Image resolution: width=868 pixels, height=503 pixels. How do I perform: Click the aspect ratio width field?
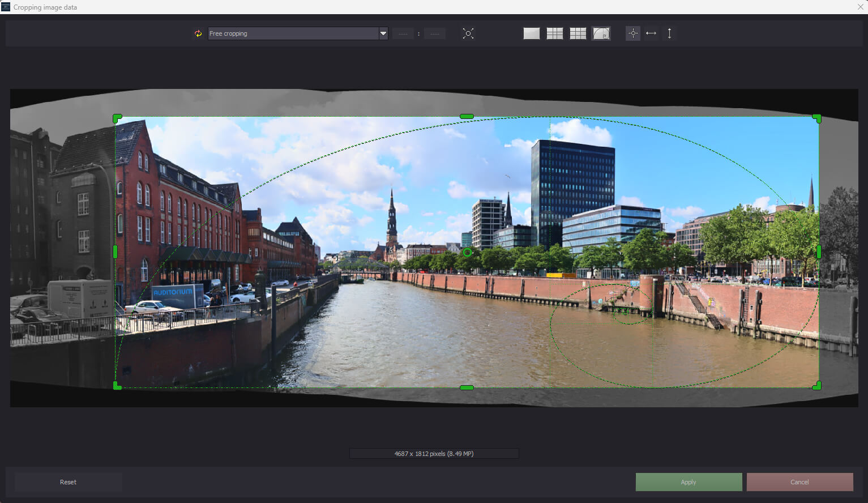[x=403, y=34]
